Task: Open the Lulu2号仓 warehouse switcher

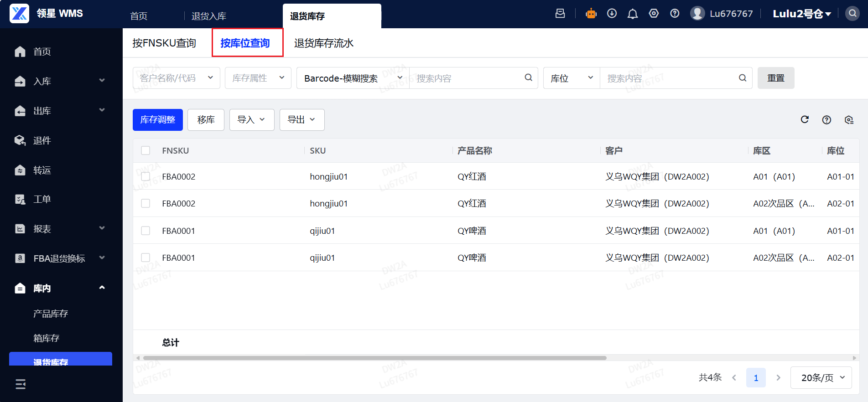Action: click(802, 14)
